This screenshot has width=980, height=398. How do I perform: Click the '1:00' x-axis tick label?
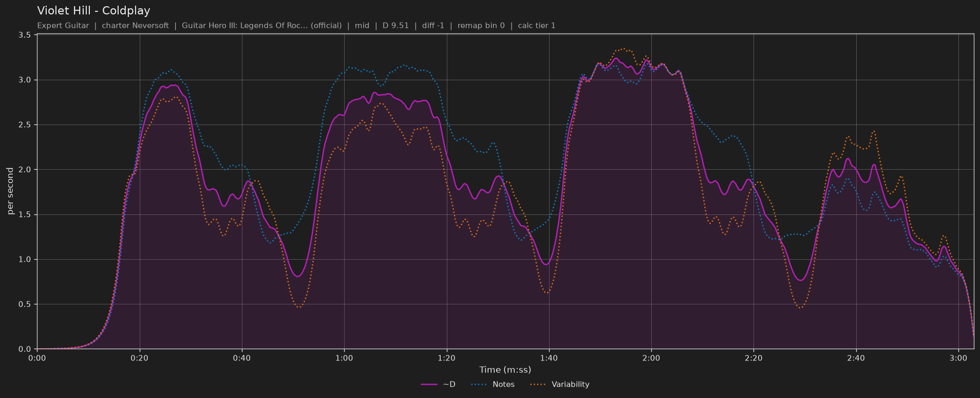[344, 358]
